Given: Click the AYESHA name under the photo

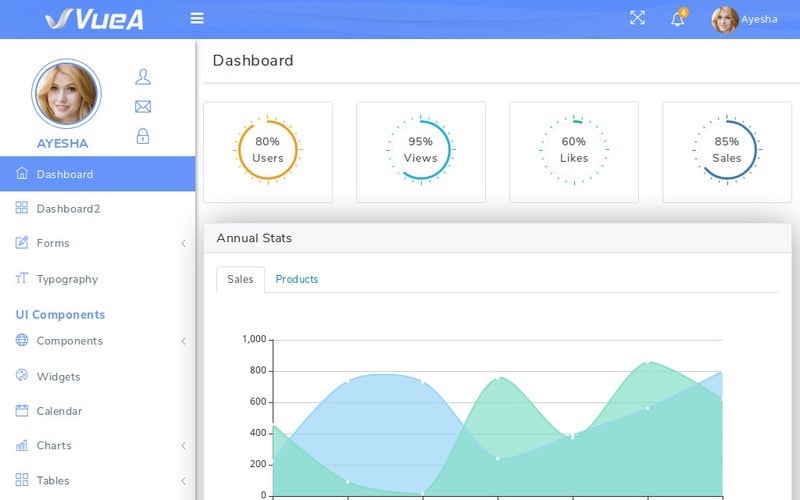Looking at the screenshot, I should tap(62, 143).
